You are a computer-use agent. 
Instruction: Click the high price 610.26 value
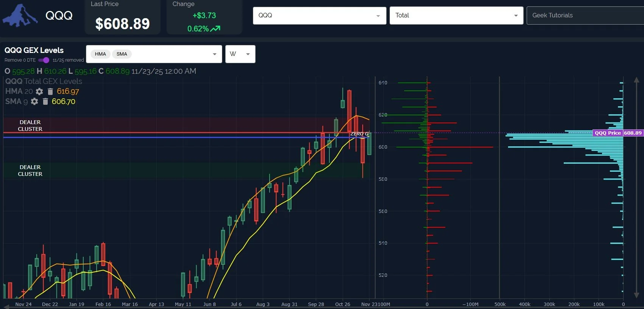pos(55,71)
